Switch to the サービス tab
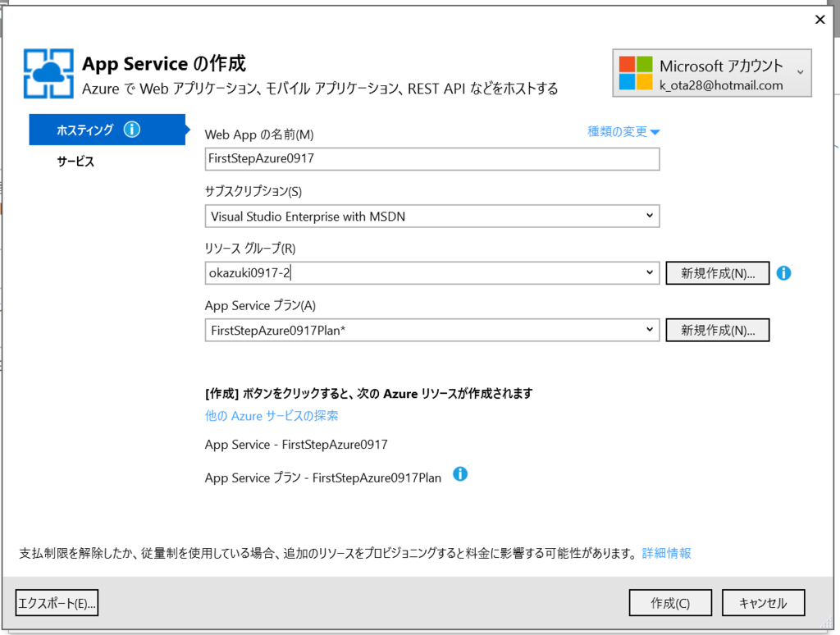The image size is (840, 635). [75, 162]
